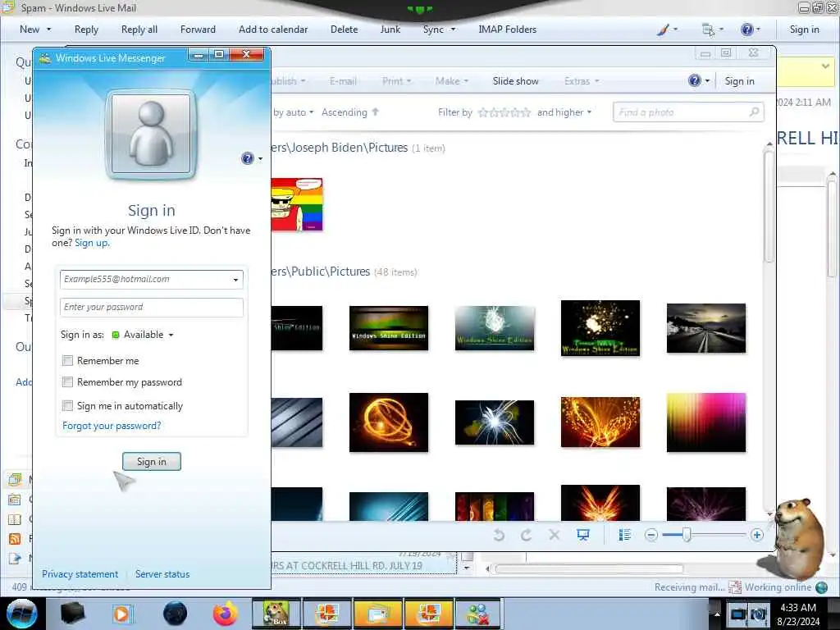Click the Messenger Sign in button
840x630 pixels.
152,461
